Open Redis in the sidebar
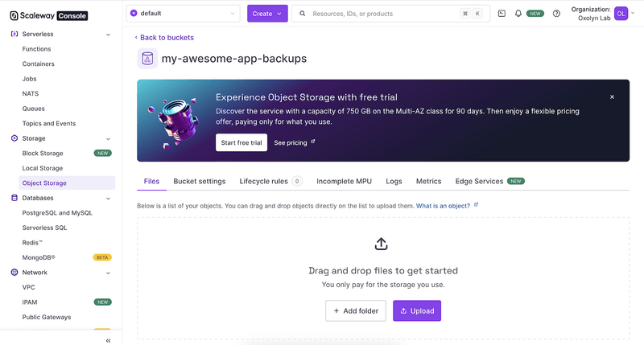The width and height of the screenshot is (644, 345). point(32,242)
